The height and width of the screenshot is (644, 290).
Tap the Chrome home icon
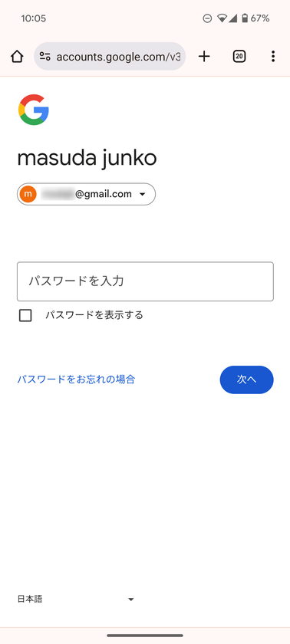click(17, 57)
